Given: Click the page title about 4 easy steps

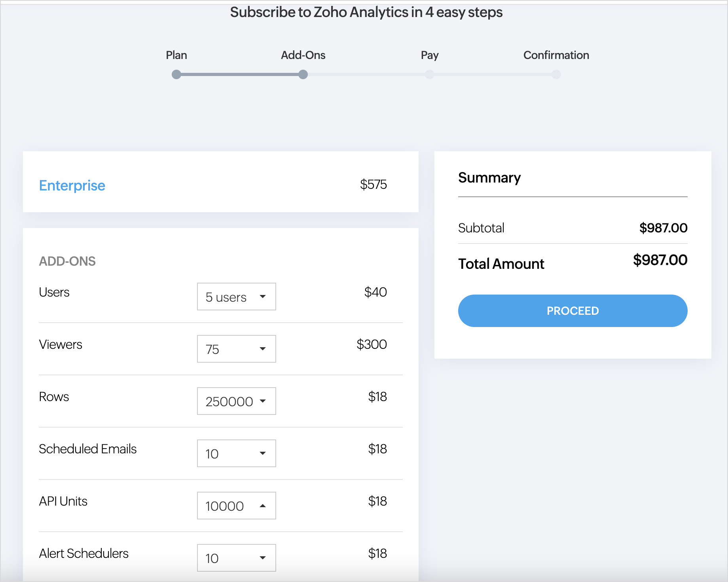Looking at the screenshot, I should [x=366, y=12].
